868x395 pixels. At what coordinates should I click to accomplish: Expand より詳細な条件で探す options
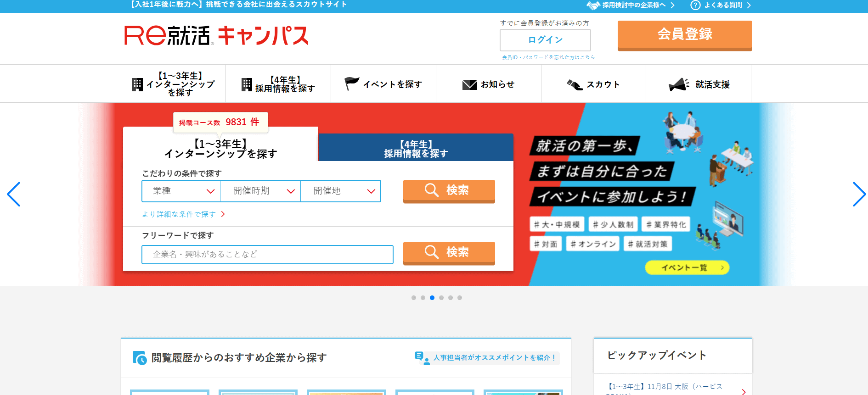(183, 214)
